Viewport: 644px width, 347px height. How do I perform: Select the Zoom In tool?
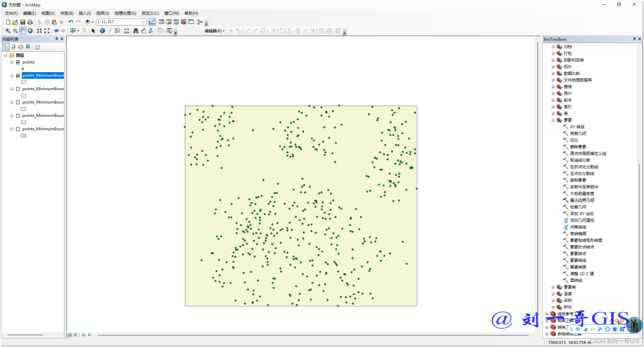click(x=8, y=31)
